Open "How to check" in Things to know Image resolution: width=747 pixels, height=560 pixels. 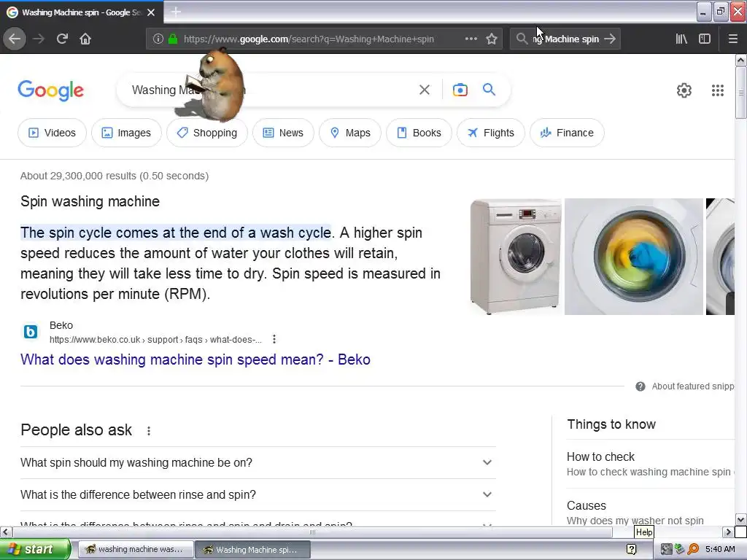click(x=601, y=456)
